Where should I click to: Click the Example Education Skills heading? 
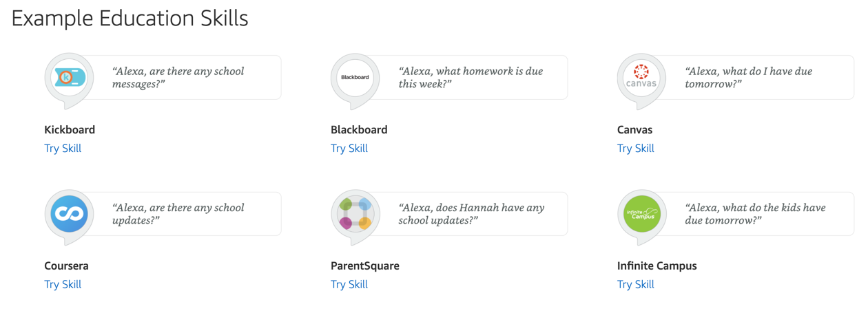(x=130, y=19)
